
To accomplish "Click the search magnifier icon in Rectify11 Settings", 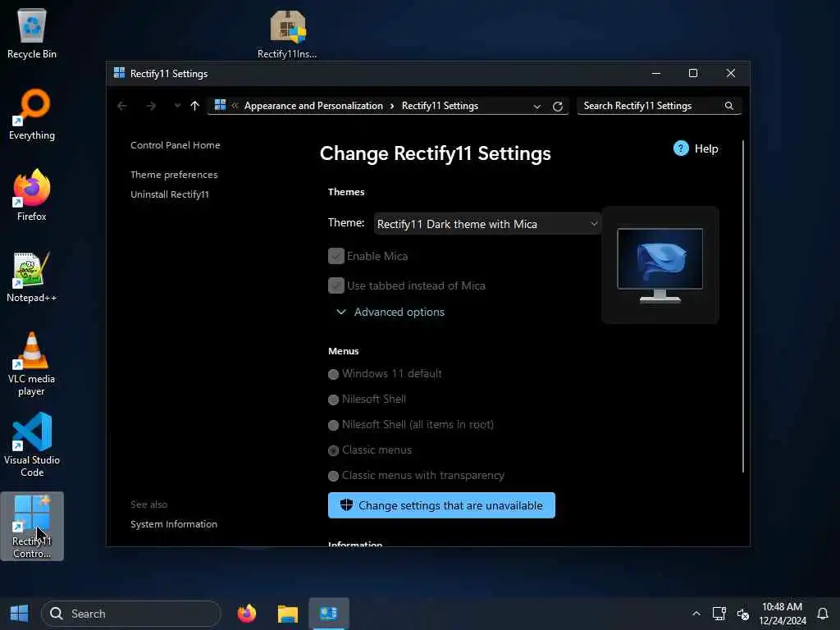I will (x=729, y=106).
